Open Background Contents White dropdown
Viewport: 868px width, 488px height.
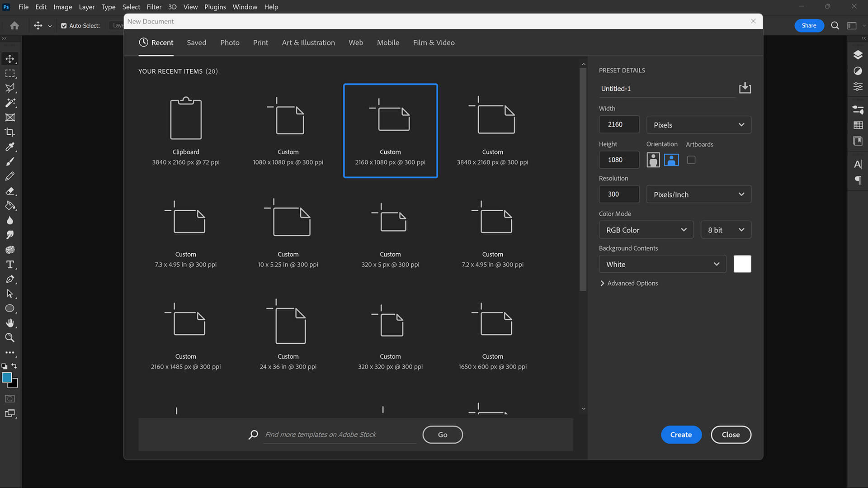click(x=662, y=264)
